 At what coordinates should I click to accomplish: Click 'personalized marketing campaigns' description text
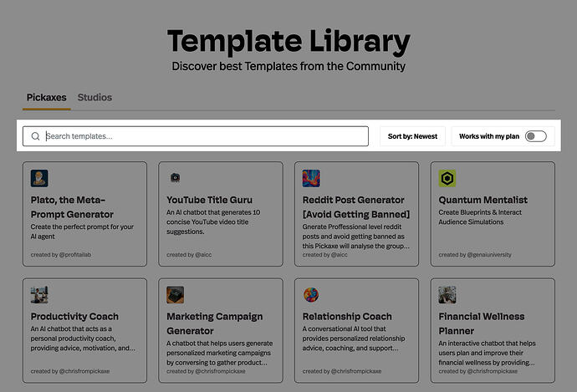coord(220,353)
